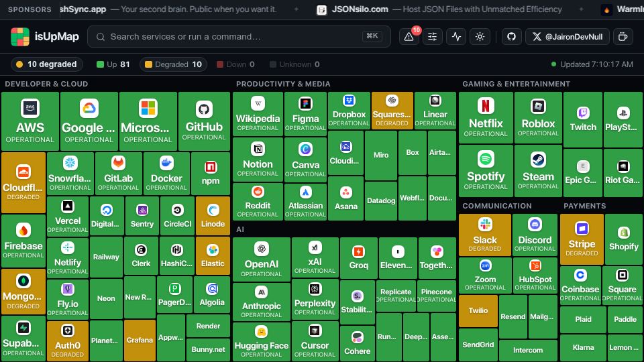The height and width of the screenshot is (362, 644).
Task: Open the OpenAI tile
Action: (261, 259)
